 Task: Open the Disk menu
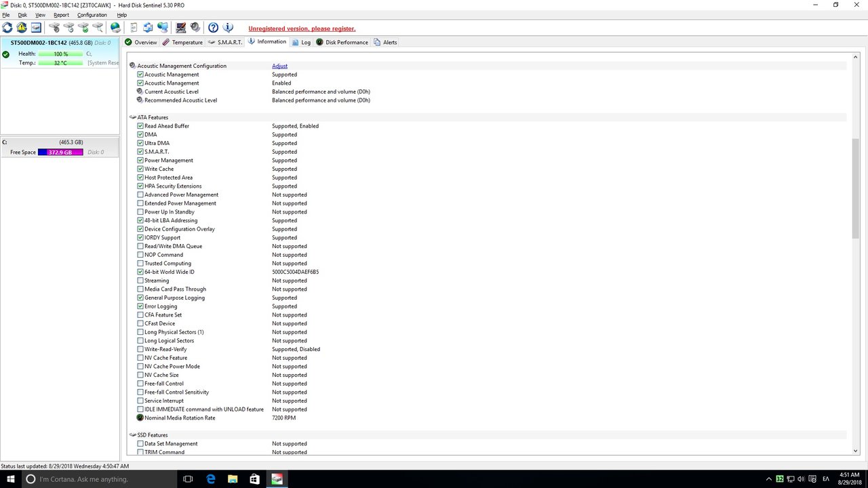coord(22,15)
